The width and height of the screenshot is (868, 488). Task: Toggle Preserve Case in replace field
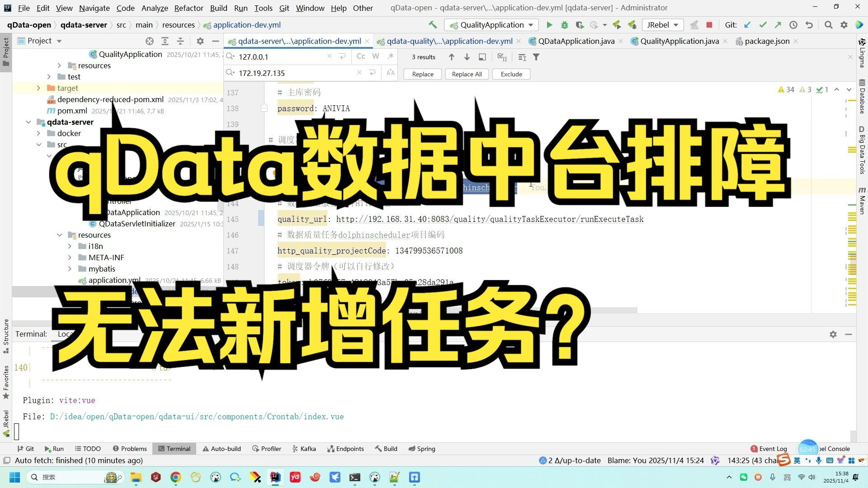(x=390, y=73)
